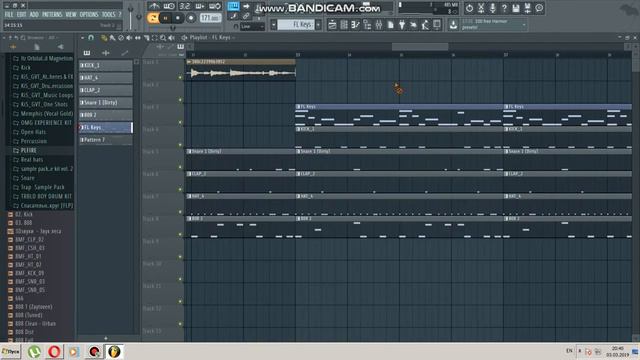Toggle mute dot on Track 3

pyautogui.click(x=180, y=122)
